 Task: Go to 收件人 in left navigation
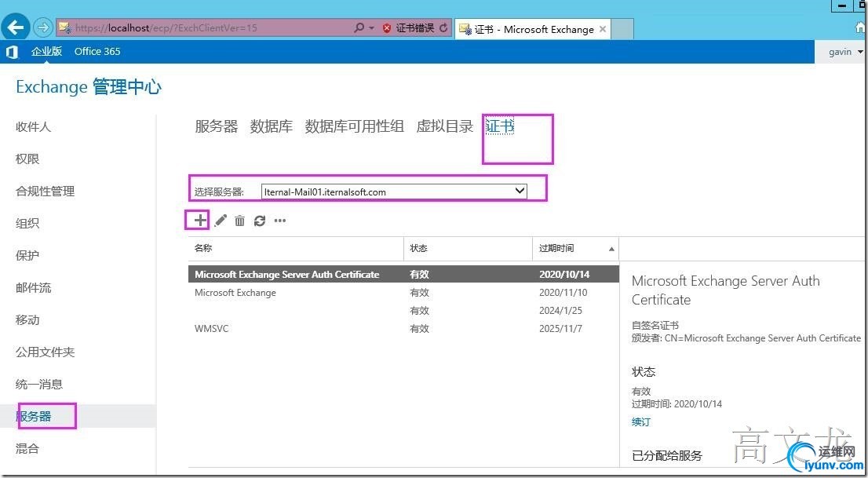click(33, 127)
